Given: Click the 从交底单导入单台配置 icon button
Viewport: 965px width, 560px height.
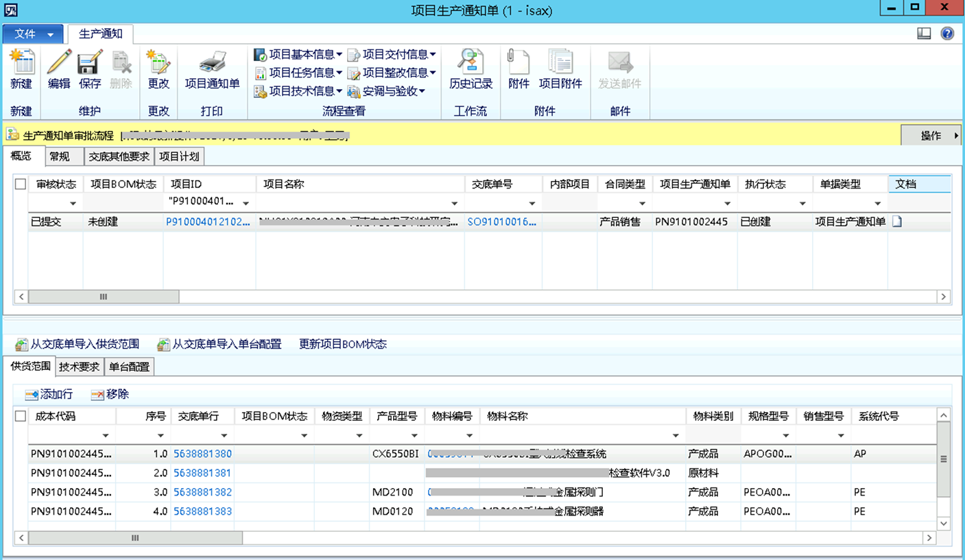Looking at the screenshot, I should 163,344.
